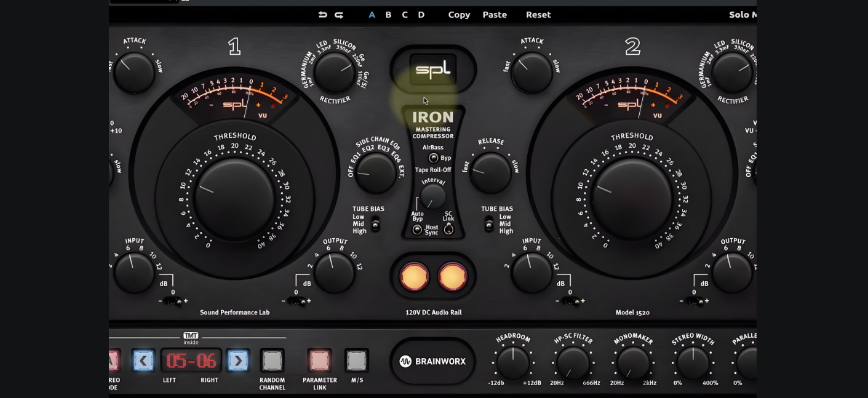The width and height of the screenshot is (868, 398).
Task: Click the Interval knob
Action: pos(433,197)
